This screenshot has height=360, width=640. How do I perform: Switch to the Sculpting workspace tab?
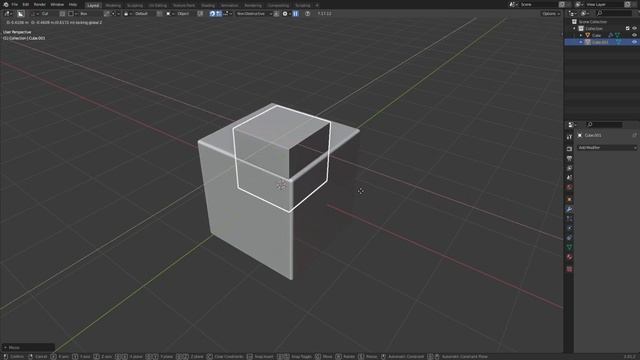point(135,5)
